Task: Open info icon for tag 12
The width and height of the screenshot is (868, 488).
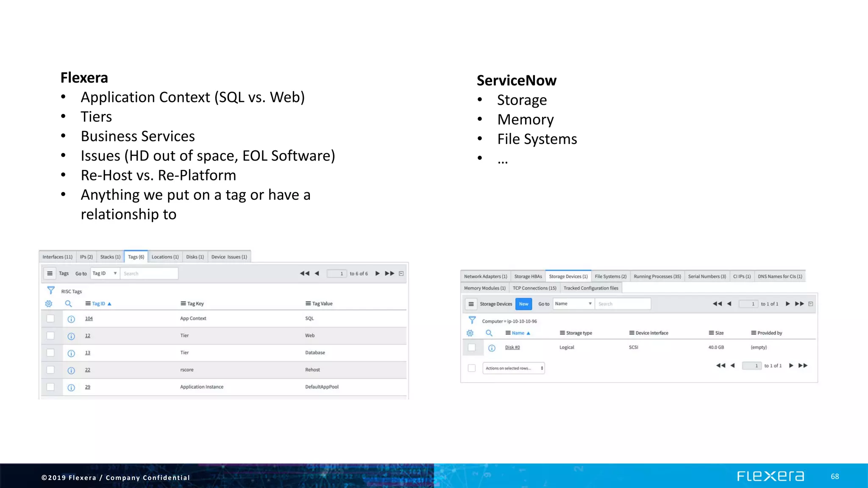Action: (x=71, y=336)
